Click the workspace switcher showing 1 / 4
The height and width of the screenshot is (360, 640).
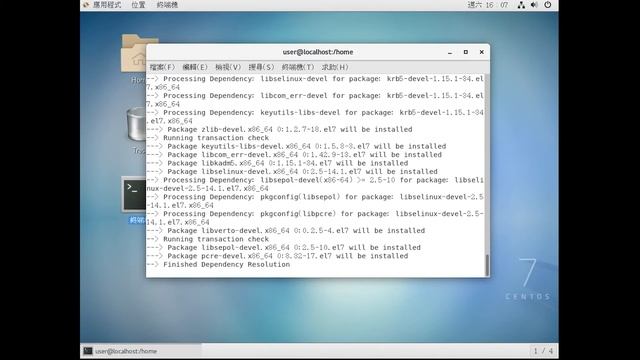click(543, 351)
